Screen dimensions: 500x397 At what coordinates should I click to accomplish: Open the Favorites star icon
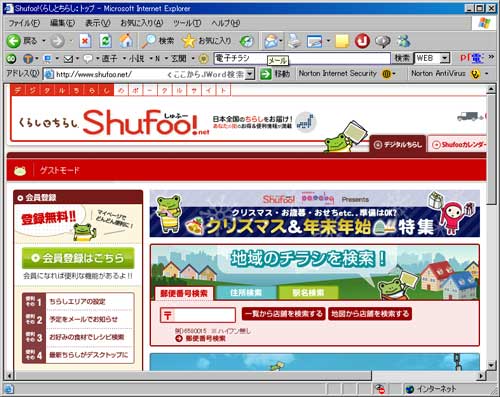point(189,41)
